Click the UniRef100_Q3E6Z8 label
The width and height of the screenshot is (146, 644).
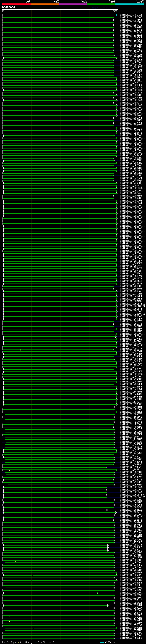point(131,35)
